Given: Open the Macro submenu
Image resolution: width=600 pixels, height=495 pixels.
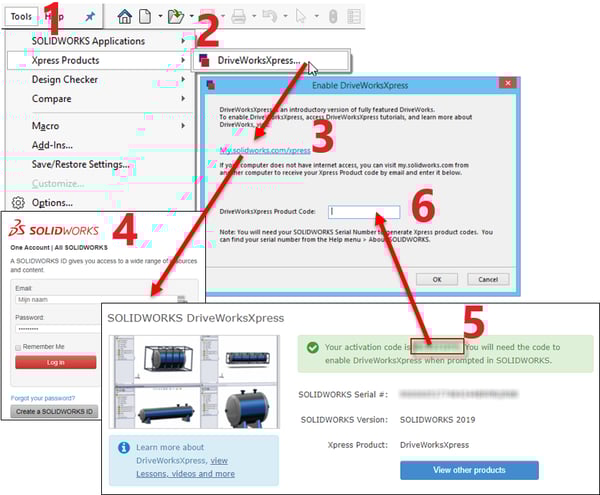Looking at the screenshot, I should (x=101, y=126).
